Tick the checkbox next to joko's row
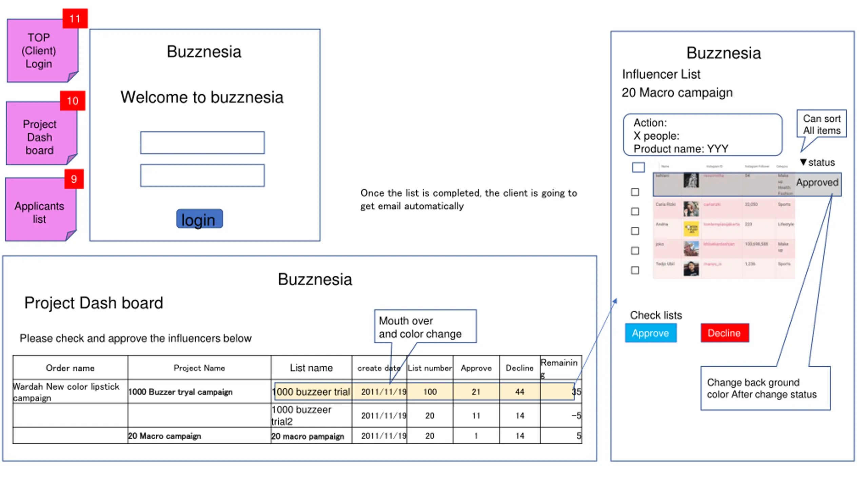 pos(635,251)
